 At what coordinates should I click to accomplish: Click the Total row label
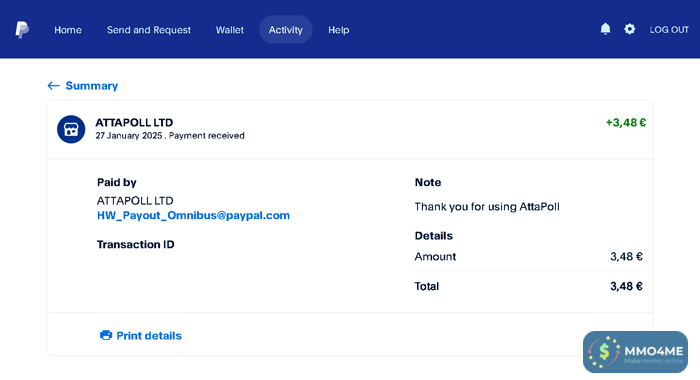point(427,286)
